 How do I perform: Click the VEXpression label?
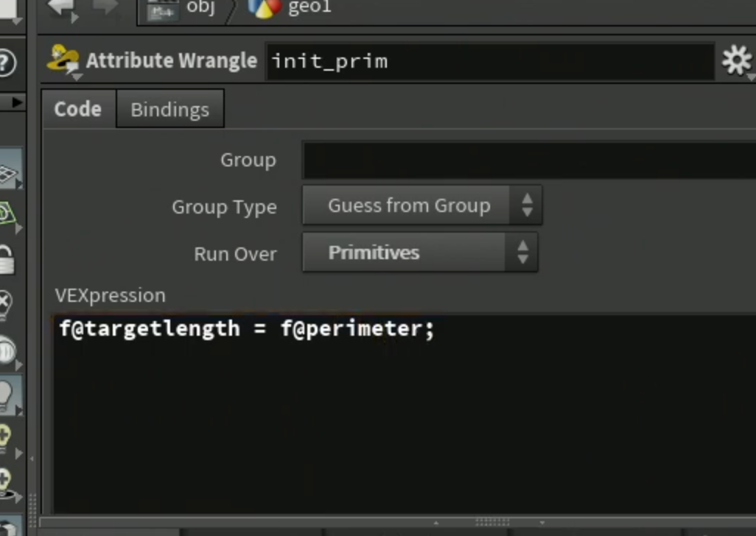[110, 295]
